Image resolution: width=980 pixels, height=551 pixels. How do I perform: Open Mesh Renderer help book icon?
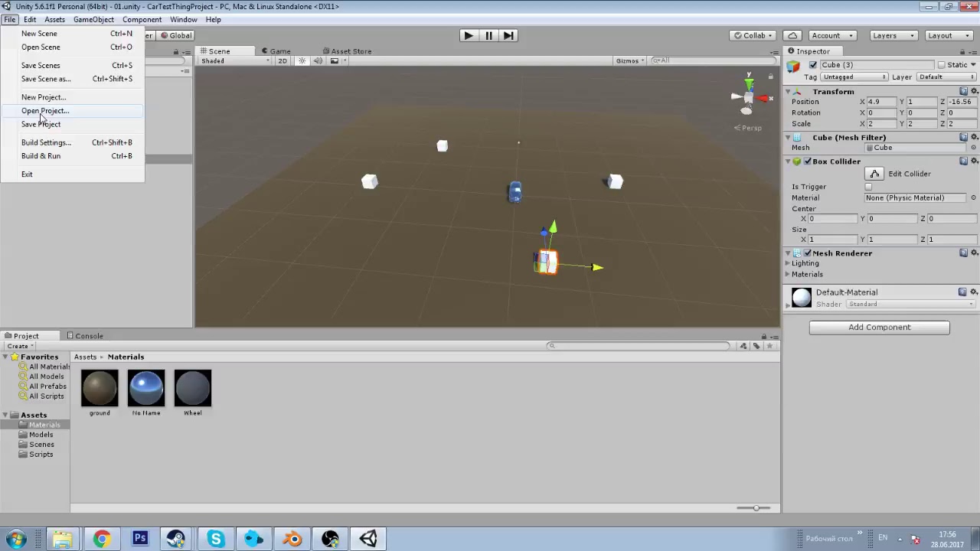(964, 253)
